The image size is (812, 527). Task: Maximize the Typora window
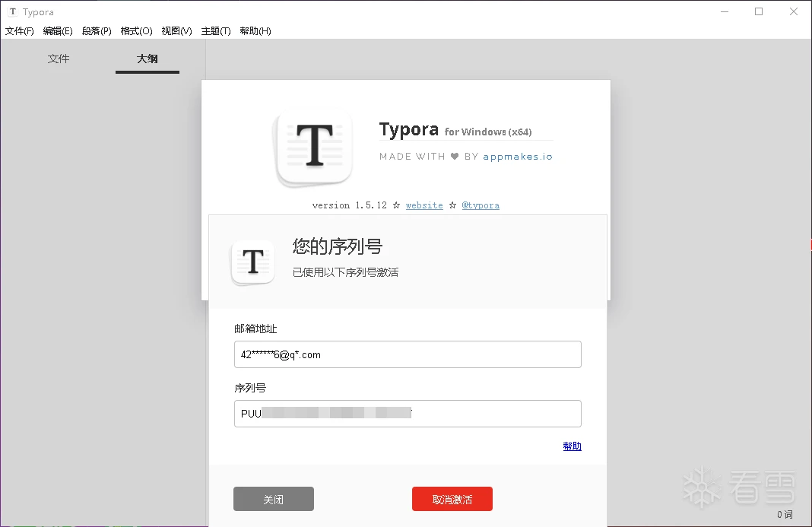click(759, 11)
